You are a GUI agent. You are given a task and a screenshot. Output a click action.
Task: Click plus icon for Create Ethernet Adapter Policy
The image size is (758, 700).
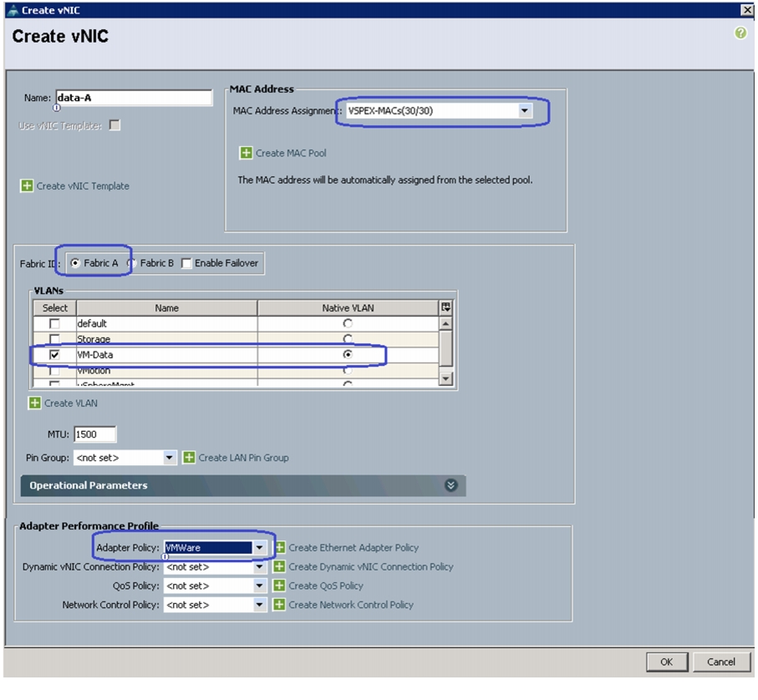[280, 547]
